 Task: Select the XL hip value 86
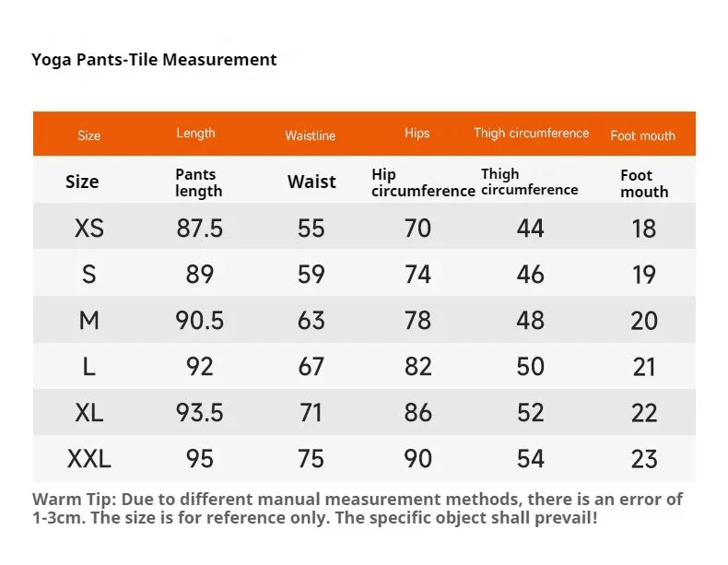[x=417, y=412]
